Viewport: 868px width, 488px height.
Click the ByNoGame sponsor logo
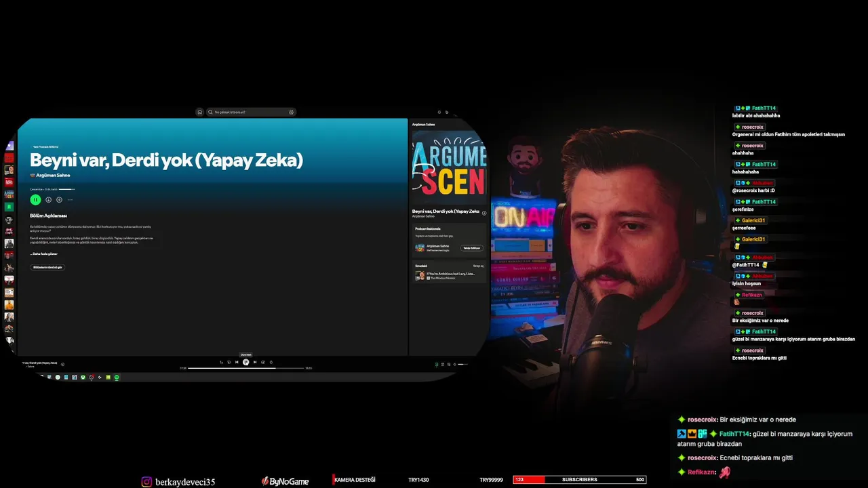click(x=285, y=481)
